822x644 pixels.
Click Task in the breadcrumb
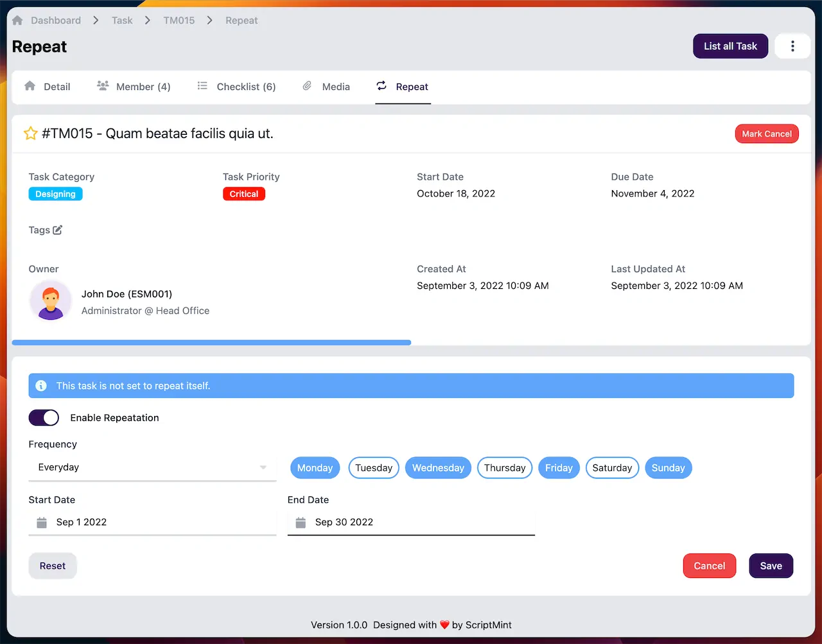coord(122,21)
